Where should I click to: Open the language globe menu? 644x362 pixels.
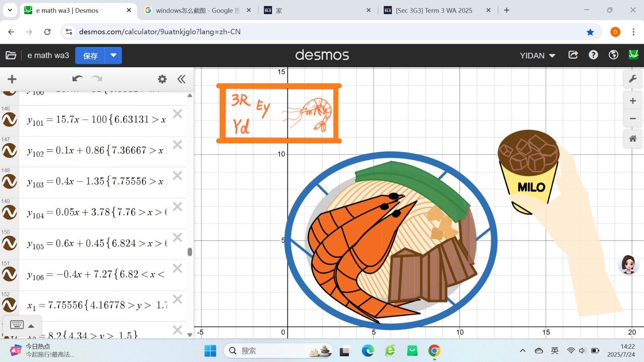tap(613, 55)
